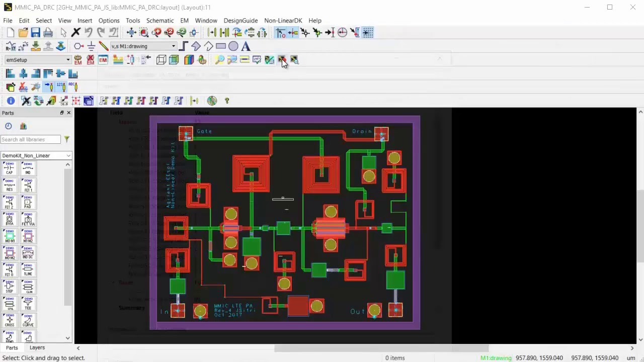Viewport: 644px width, 362px height.
Task: Select the Insert Path tool
Action: click(x=184, y=46)
